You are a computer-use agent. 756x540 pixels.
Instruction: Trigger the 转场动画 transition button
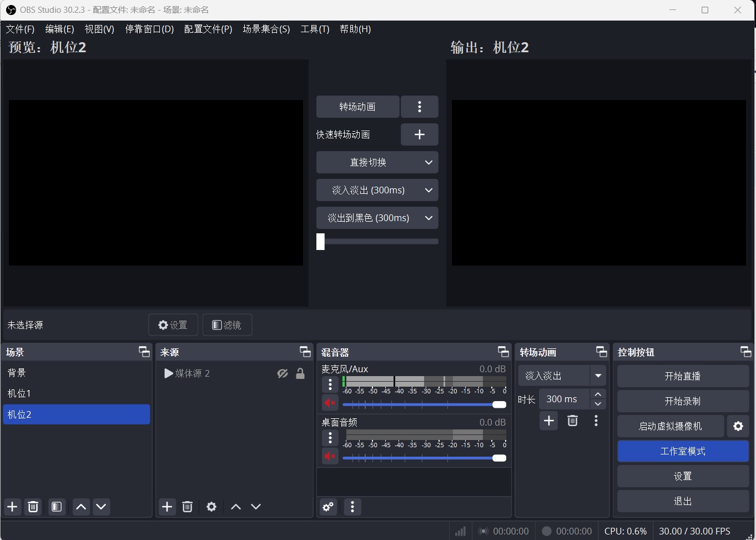click(357, 106)
